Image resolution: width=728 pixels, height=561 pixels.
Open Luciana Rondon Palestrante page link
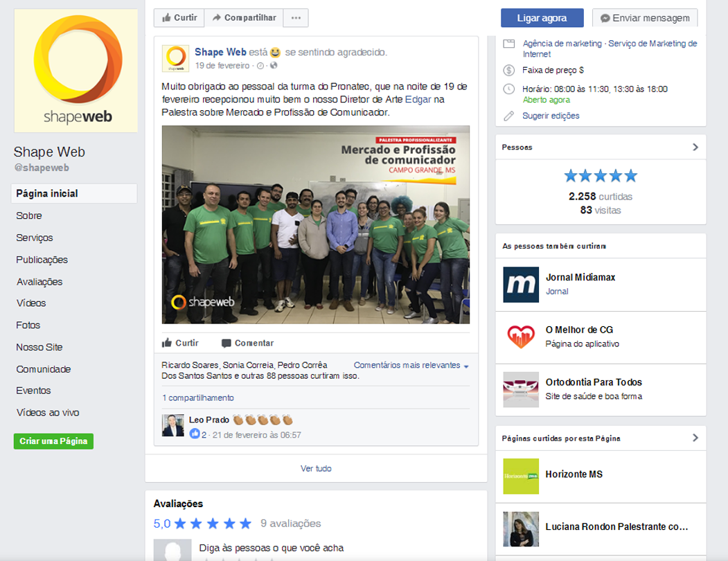(x=616, y=526)
